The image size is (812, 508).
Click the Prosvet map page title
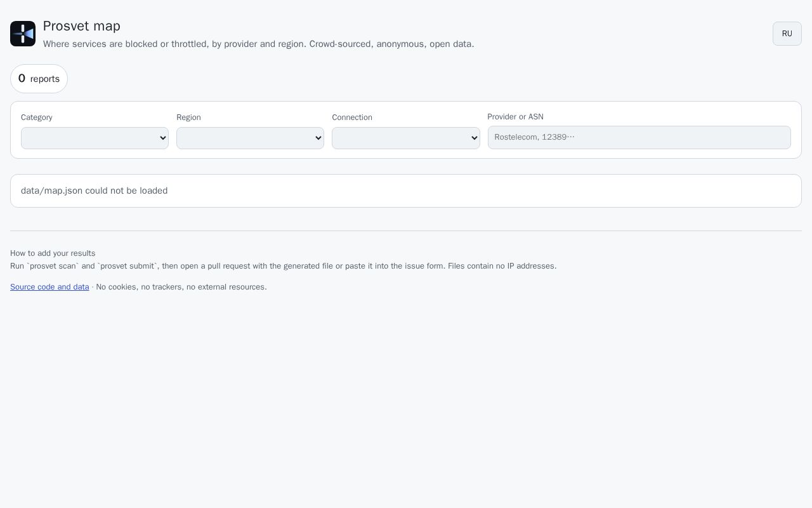point(82,26)
